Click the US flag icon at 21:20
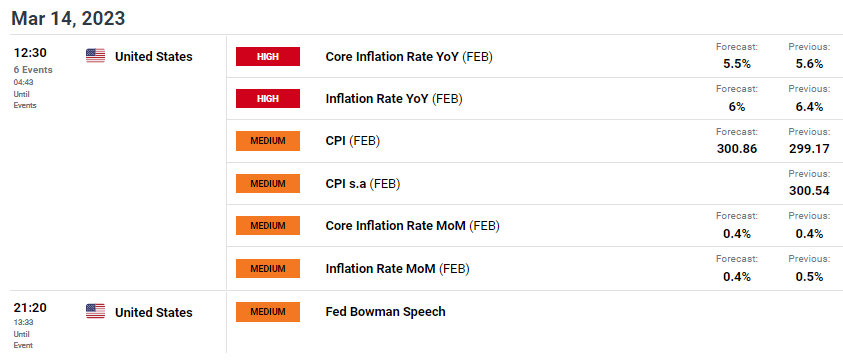 pyautogui.click(x=95, y=311)
